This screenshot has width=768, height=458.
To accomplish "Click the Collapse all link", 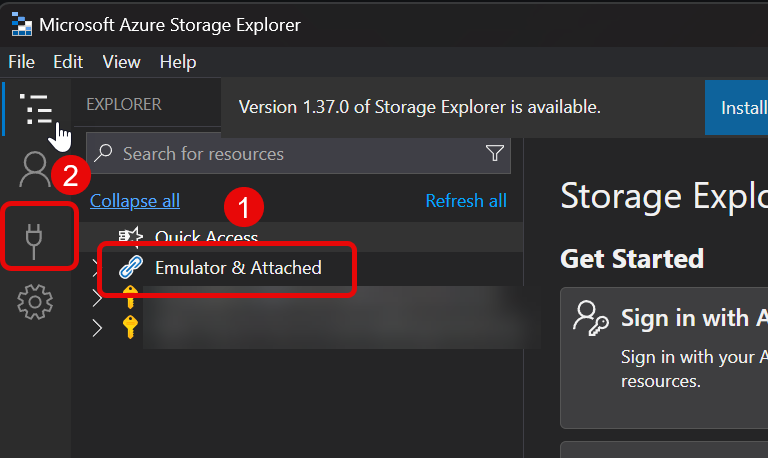I will (135, 201).
